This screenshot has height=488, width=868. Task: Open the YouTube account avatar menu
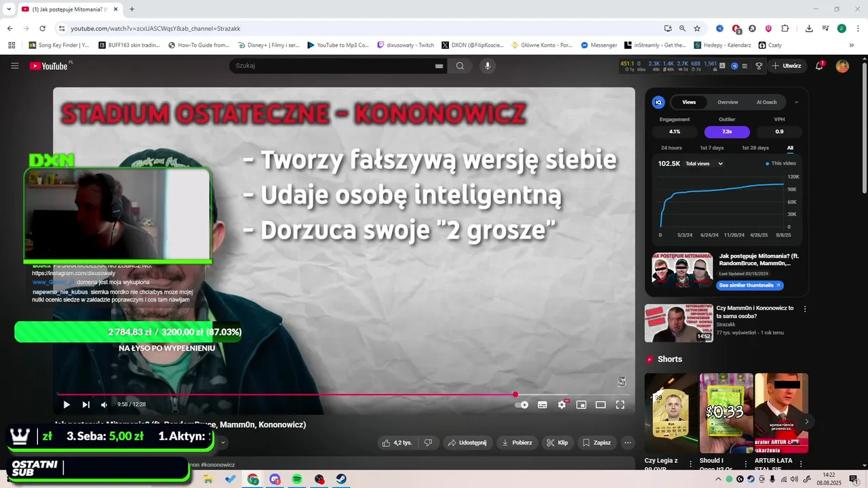842,66
